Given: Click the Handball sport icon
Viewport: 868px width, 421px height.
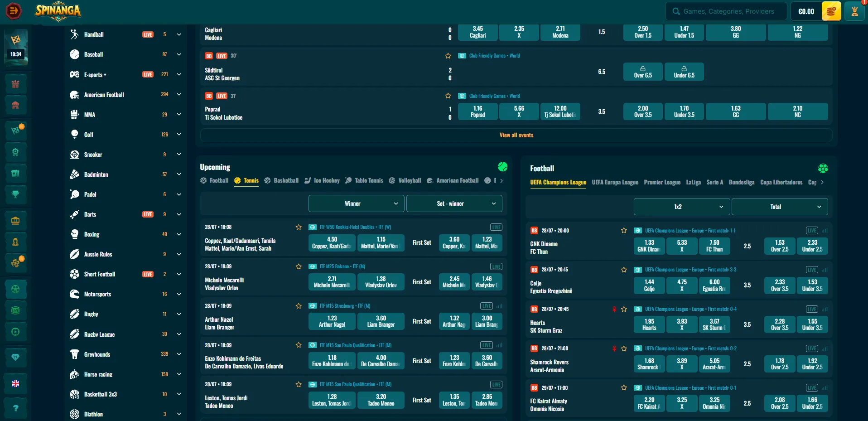Looking at the screenshot, I should point(75,34).
